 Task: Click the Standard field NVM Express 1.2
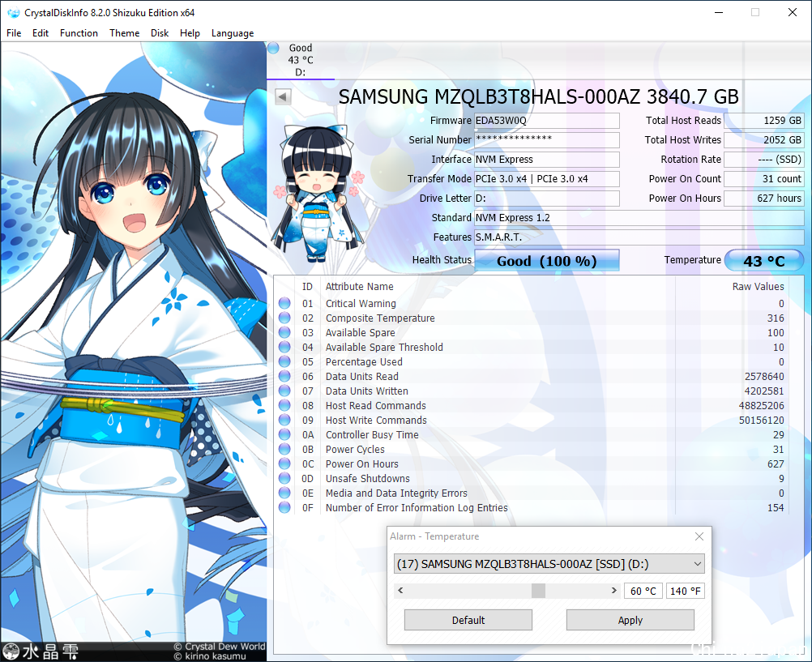[x=639, y=217]
